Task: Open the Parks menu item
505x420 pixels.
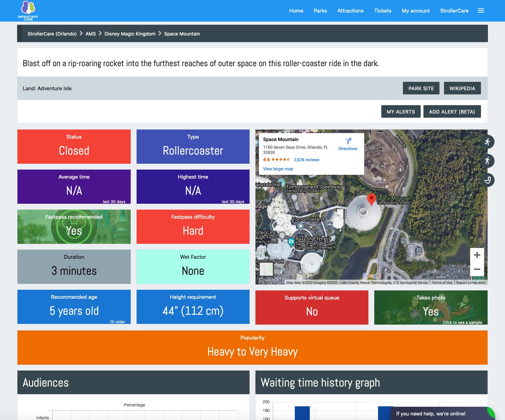Action: (320, 11)
